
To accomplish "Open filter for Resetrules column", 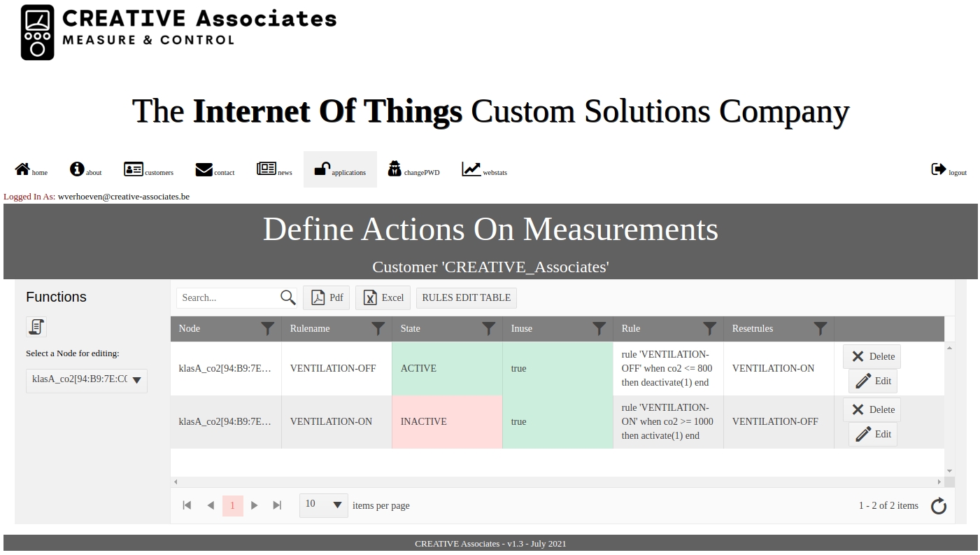I will (820, 328).
